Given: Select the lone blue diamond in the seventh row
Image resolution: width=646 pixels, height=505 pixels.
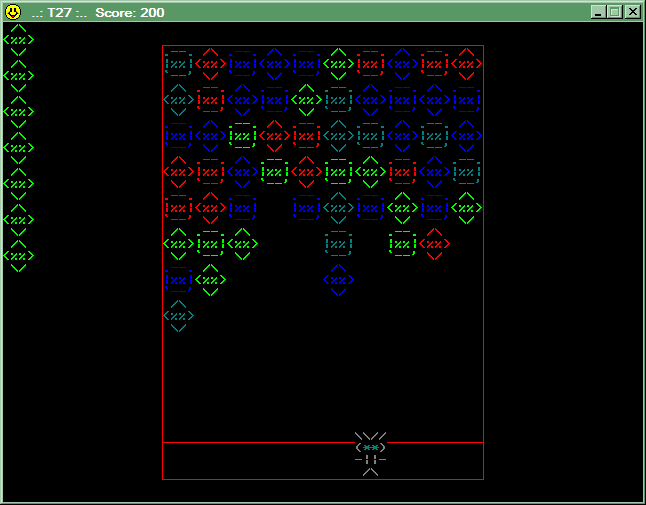Looking at the screenshot, I should tap(338, 280).
